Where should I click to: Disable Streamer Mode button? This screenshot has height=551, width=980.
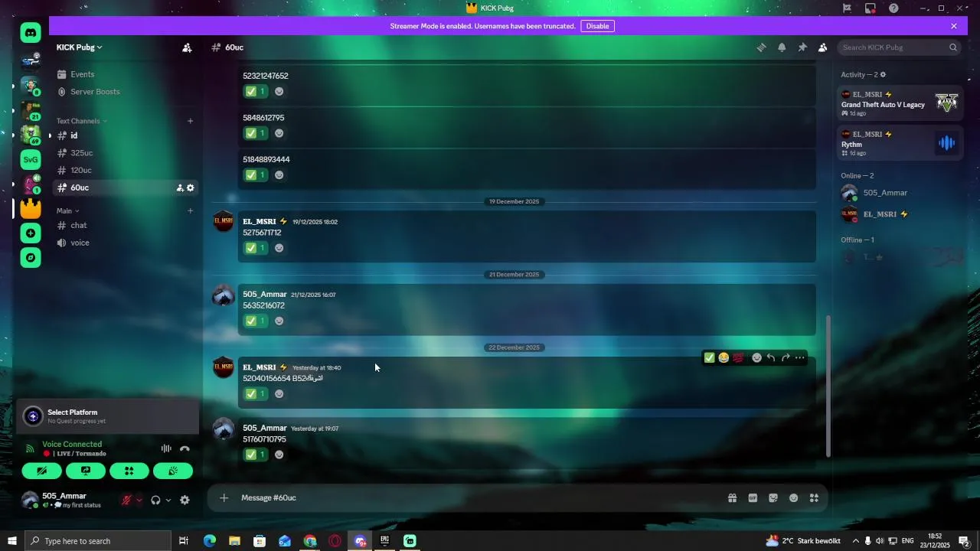(597, 26)
